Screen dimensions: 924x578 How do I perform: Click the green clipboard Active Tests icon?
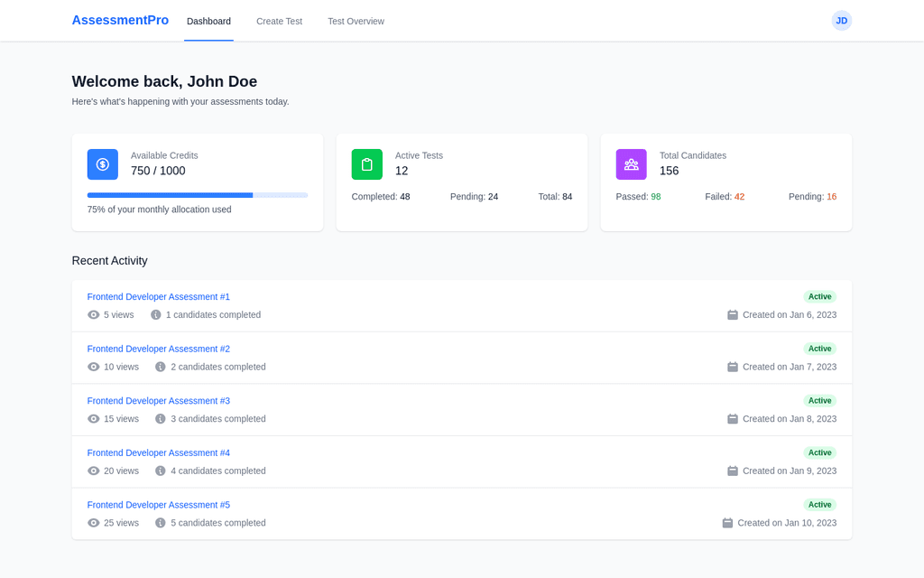coord(366,164)
